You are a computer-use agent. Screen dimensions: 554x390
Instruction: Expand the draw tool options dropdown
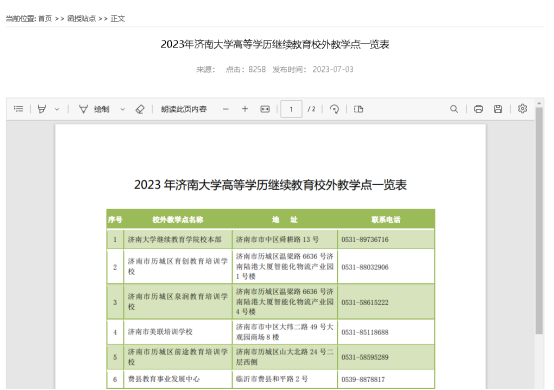pyautogui.click(x=122, y=109)
